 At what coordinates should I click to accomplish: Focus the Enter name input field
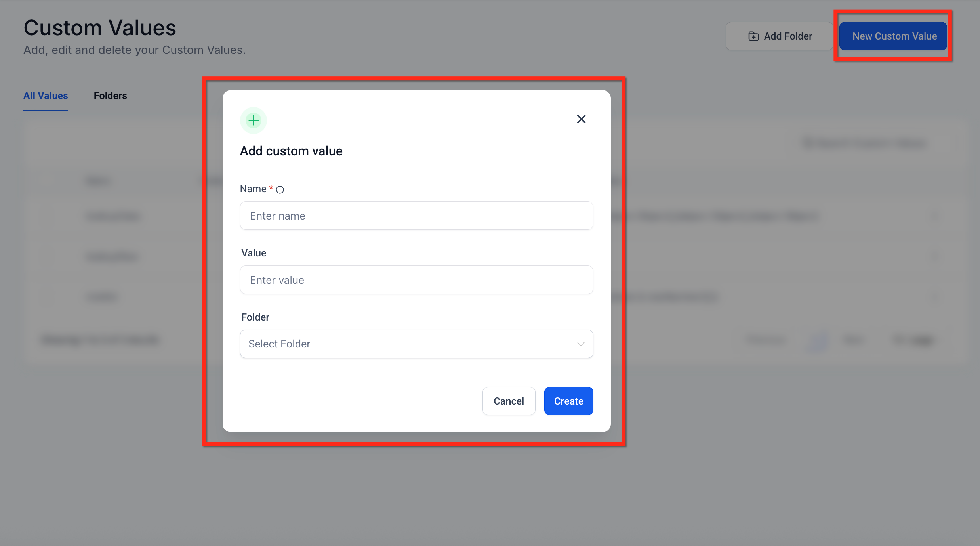coord(416,216)
